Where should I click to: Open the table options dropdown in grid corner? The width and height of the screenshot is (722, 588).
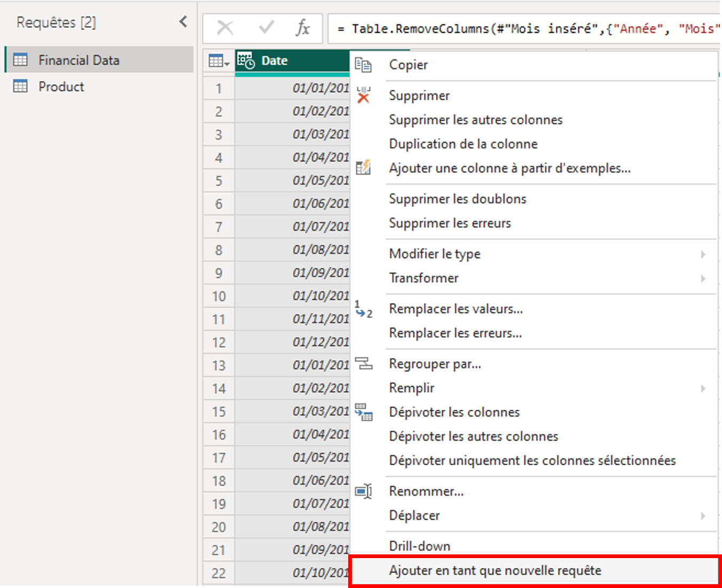(219, 61)
